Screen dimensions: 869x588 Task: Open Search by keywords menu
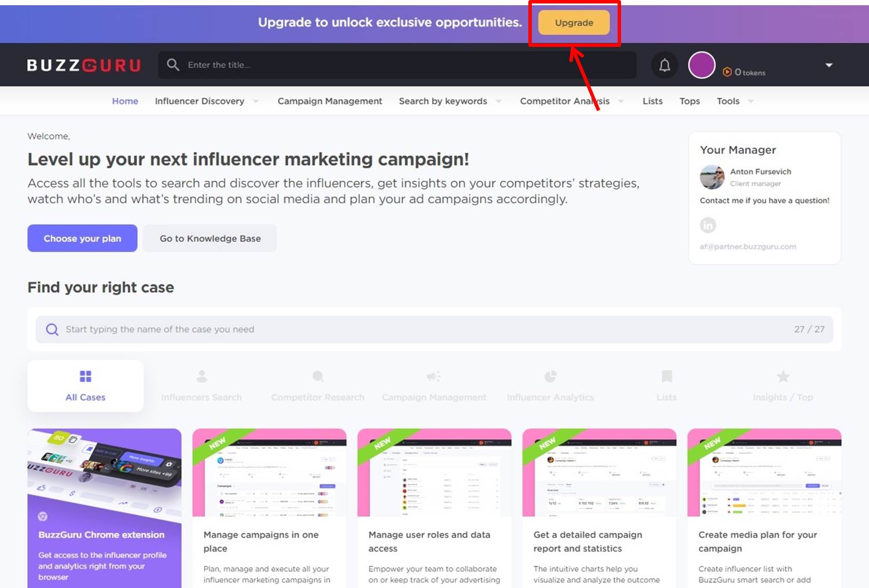pyautogui.click(x=443, y=101)
